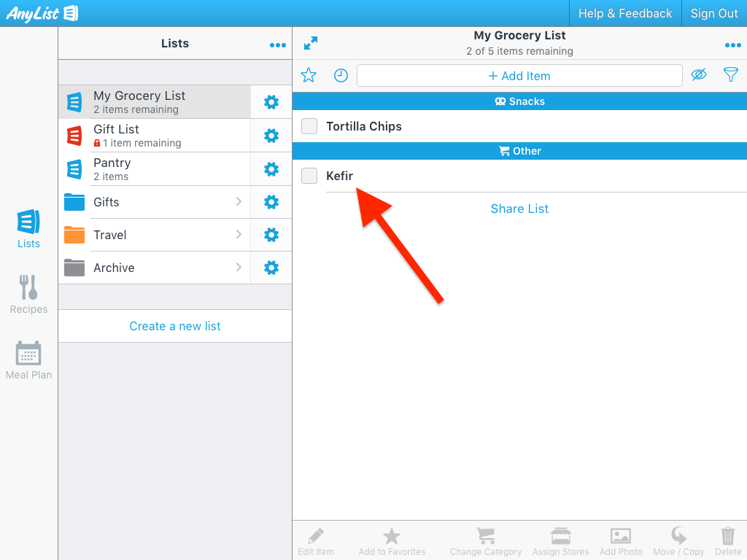Expand the Travel folder
The width and height of the screenshot is (747, 560).
[x=153, y=235]
